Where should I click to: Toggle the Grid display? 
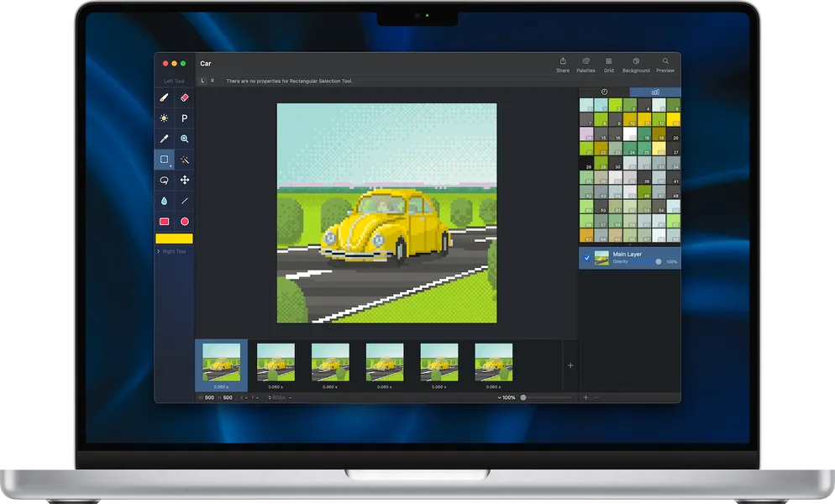[x=608, y=65]
